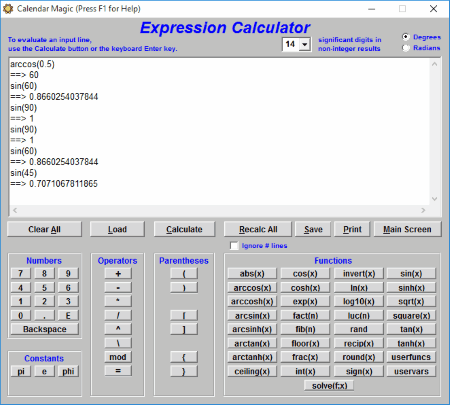Click the Print button

(x=352, y=229)
